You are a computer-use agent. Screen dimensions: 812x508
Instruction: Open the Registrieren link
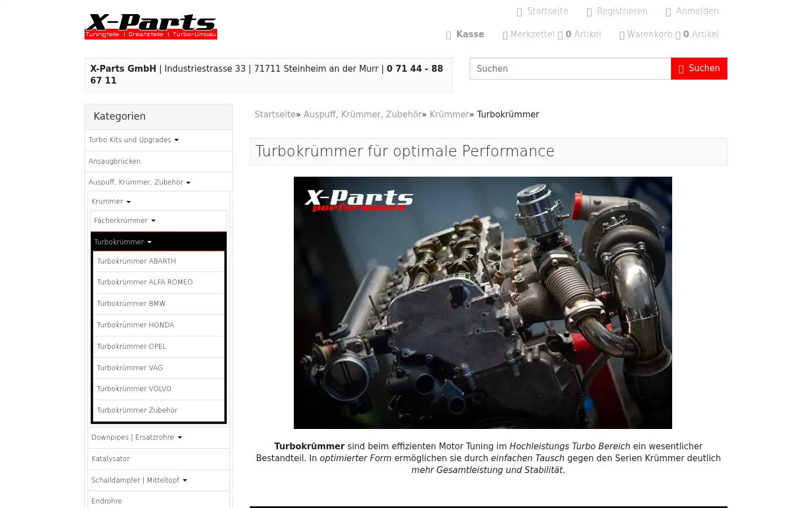tap(617, 11)
